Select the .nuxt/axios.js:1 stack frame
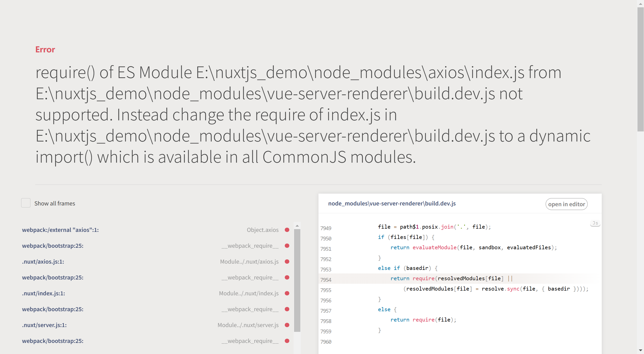 (43, 262)
